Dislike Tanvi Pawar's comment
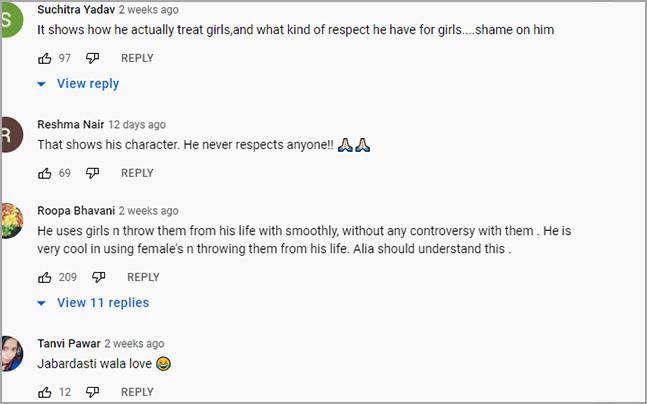The height and width of the screenshot is (404, 647). coord(92,393)
